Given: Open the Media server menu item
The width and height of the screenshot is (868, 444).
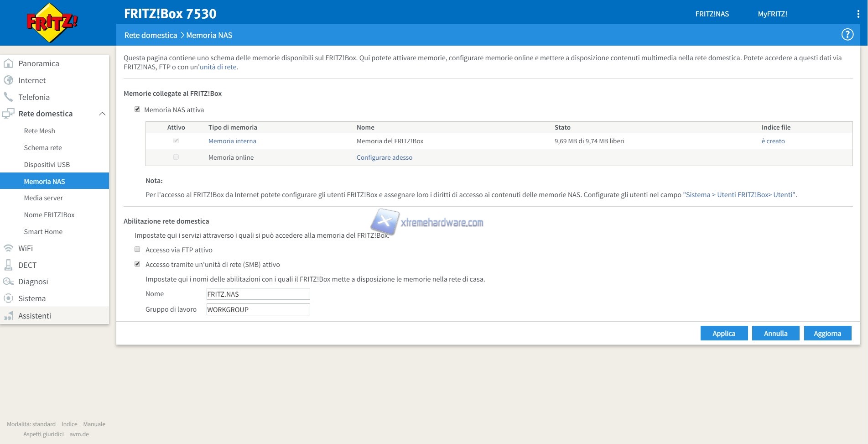Looking at the screenshot, I should (43, 198).
